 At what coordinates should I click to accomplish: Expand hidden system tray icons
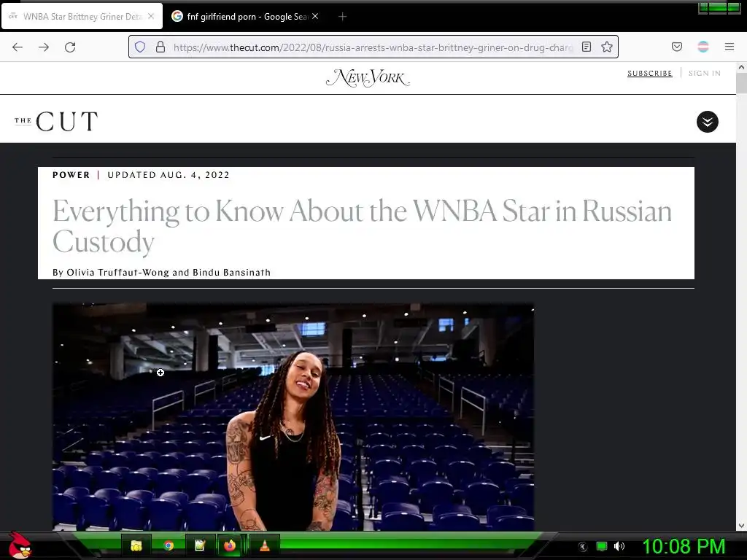point(583,547)
